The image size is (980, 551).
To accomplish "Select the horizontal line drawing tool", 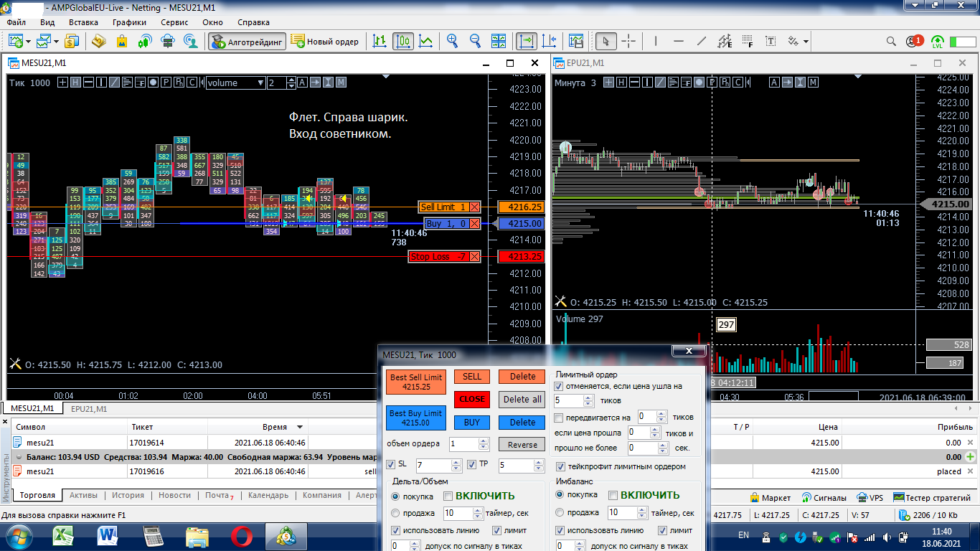I will [679, 41].
